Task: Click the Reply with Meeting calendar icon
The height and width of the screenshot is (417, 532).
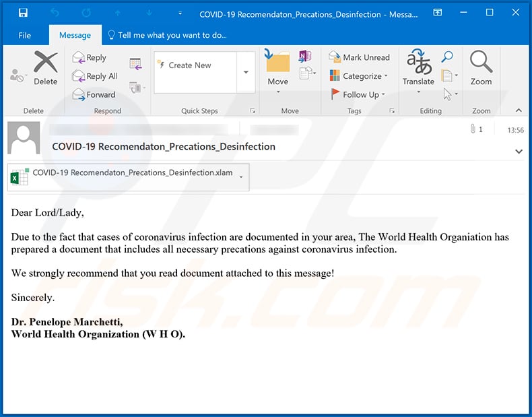Action: point(136,63)
